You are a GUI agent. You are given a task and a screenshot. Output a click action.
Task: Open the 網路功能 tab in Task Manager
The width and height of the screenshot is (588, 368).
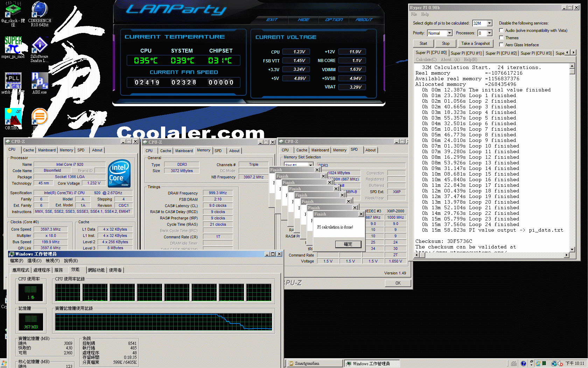[x=96, y=270]
